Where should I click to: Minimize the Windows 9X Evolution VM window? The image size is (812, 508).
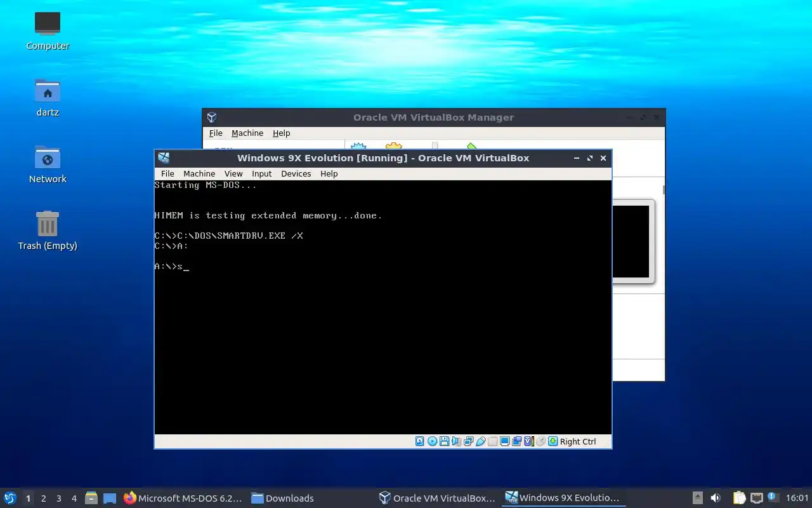click(x=577, y=158)
